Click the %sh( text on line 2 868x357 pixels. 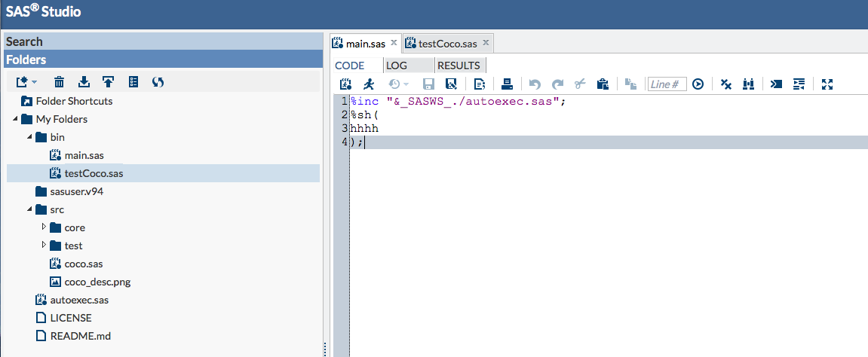point(364,115)
